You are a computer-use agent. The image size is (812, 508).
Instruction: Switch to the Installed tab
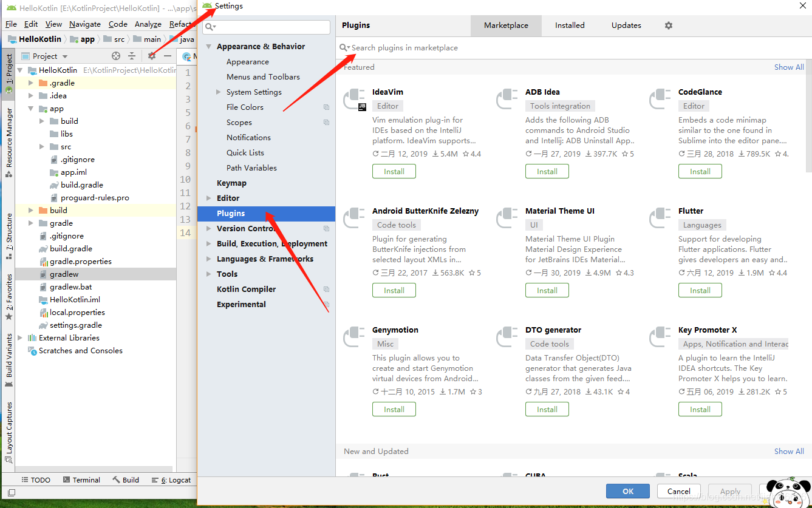[x=570, y=25]
